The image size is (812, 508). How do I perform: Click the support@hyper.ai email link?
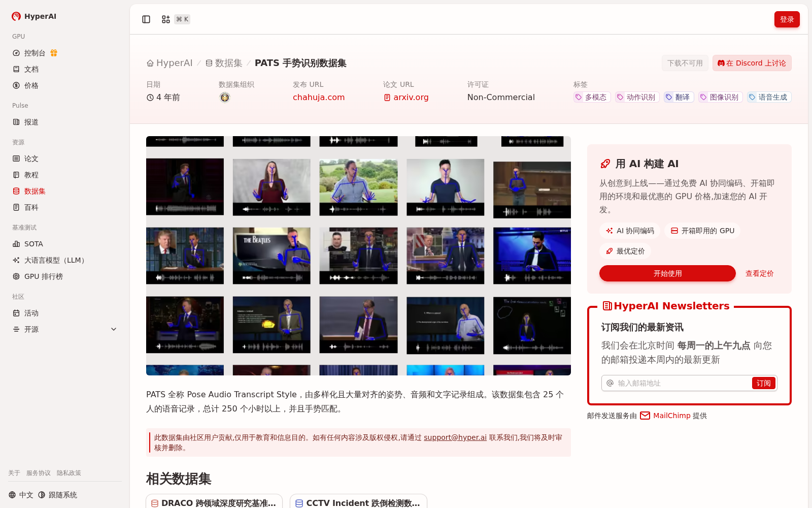(x=455, y=437)
